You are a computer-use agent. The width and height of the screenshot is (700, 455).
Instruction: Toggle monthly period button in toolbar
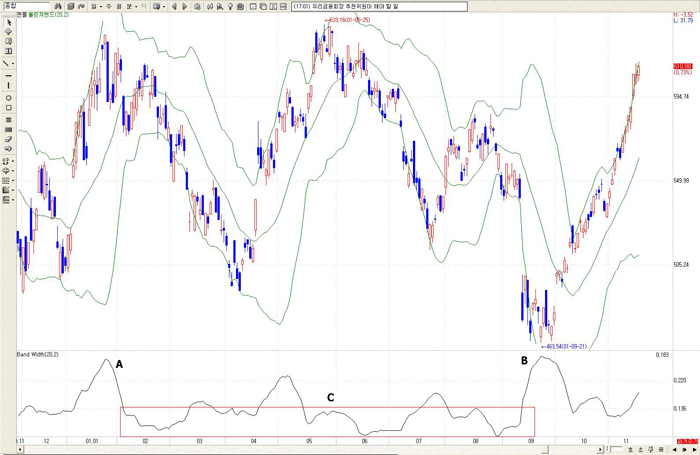(119, 7)
